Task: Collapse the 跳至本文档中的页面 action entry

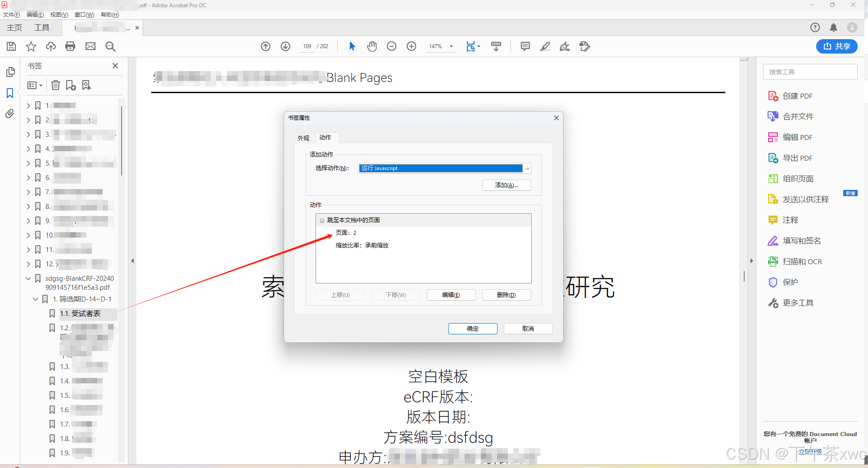Action: [322, 220]
